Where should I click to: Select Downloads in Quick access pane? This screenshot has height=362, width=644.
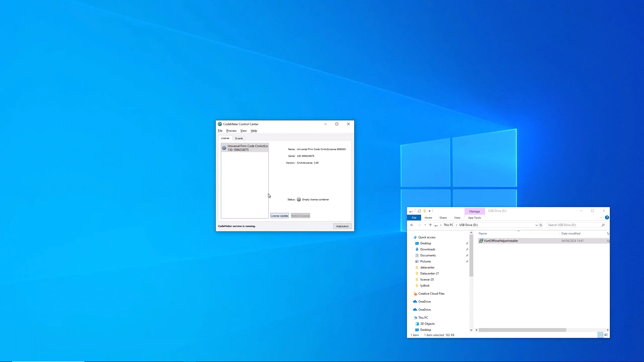pyautogui.click(x=427, y=249)
